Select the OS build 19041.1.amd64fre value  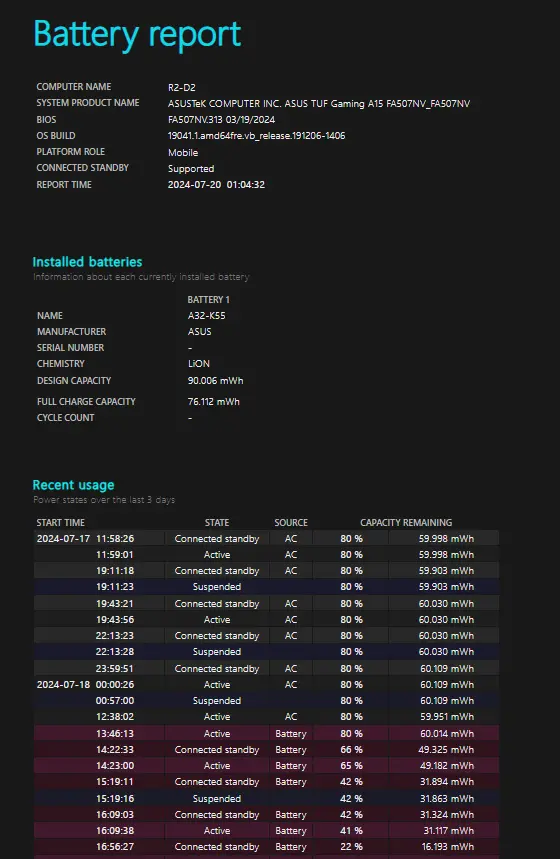point(256,136)
